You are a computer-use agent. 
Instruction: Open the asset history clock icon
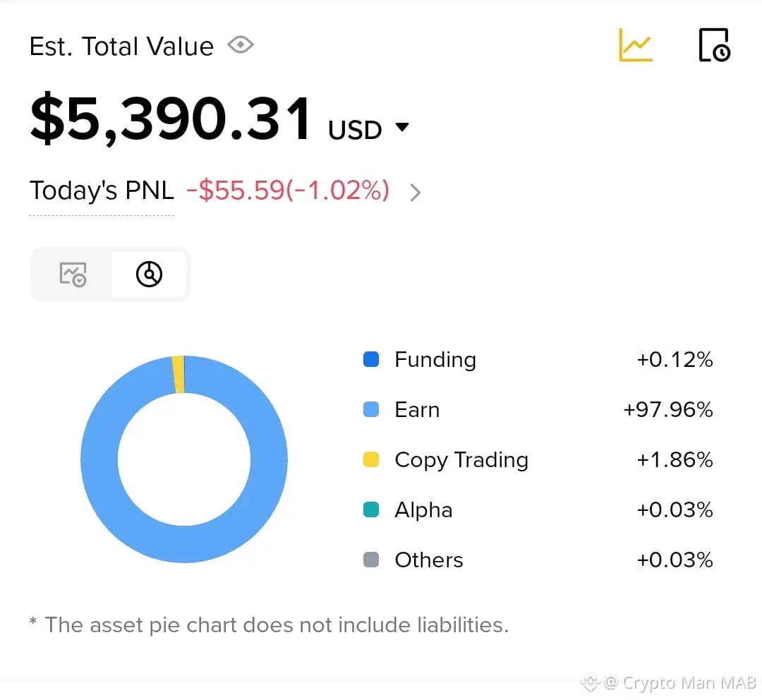(x=714, y=45)
